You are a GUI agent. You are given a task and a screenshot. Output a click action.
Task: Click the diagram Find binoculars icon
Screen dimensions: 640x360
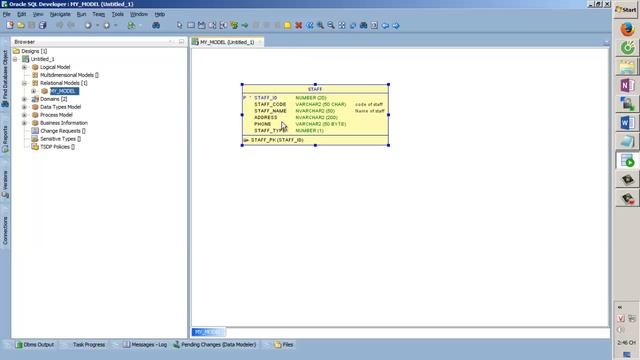tap(364, 25)
